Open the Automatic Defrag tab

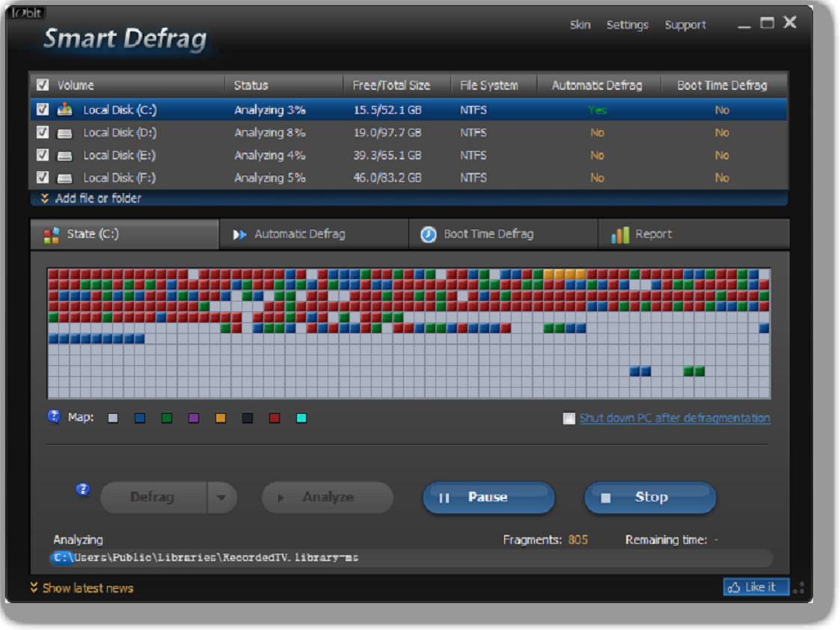[x=314, y=234]
